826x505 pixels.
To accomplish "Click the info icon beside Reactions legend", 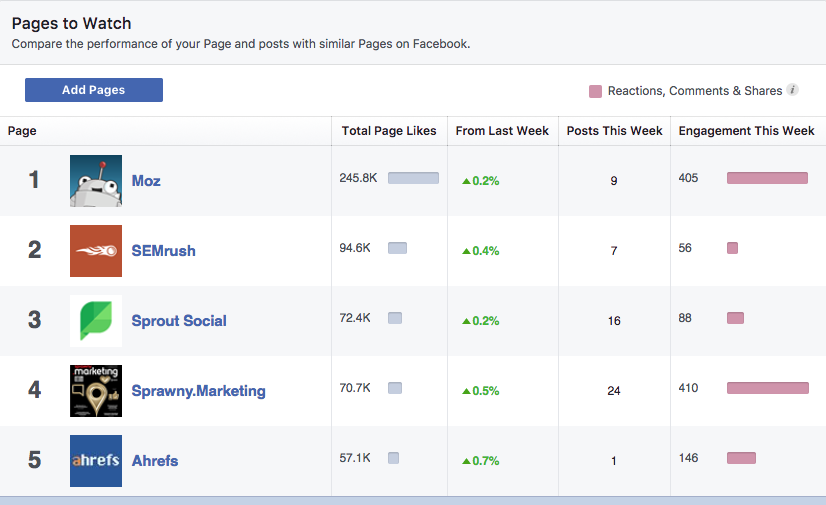I will pos(793,90).
